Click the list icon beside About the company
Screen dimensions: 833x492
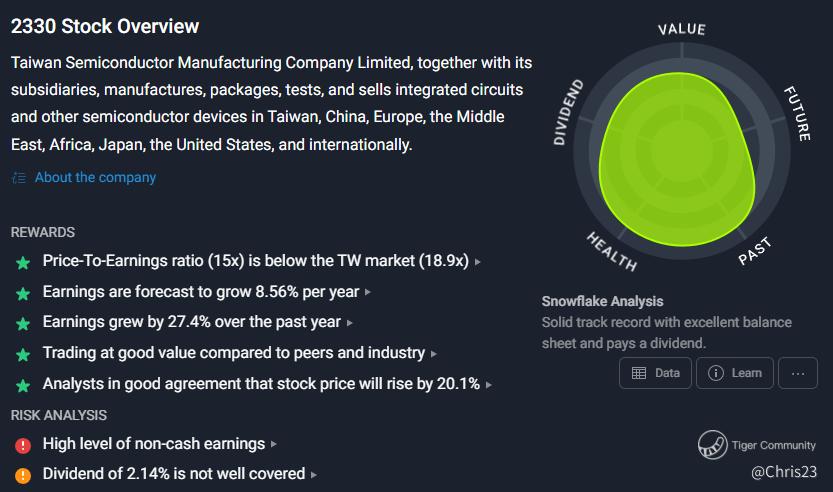coord(18,178)
